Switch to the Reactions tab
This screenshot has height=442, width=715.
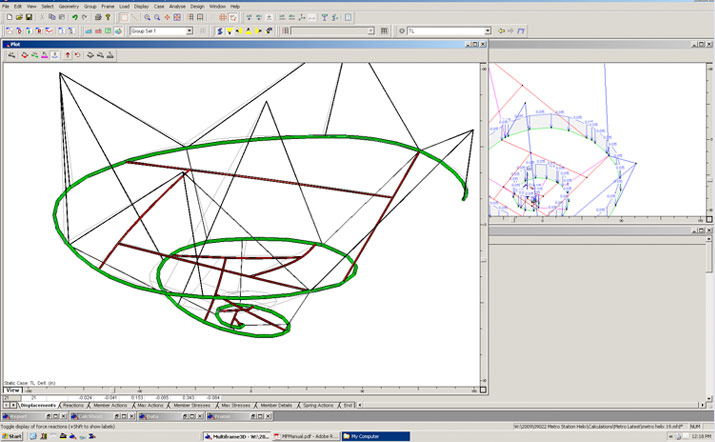73,405
